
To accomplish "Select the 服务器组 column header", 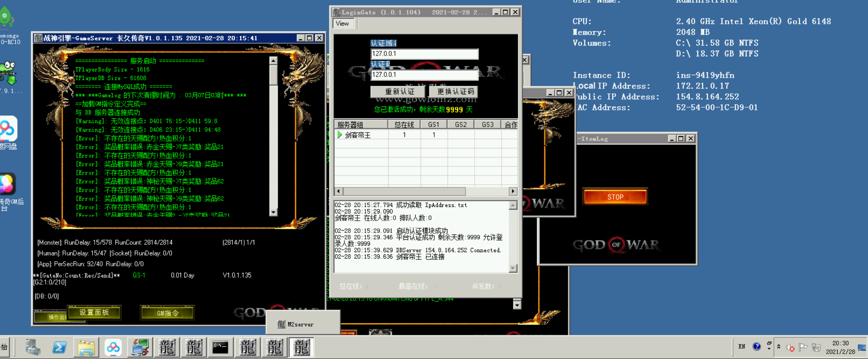I will 361,125.
